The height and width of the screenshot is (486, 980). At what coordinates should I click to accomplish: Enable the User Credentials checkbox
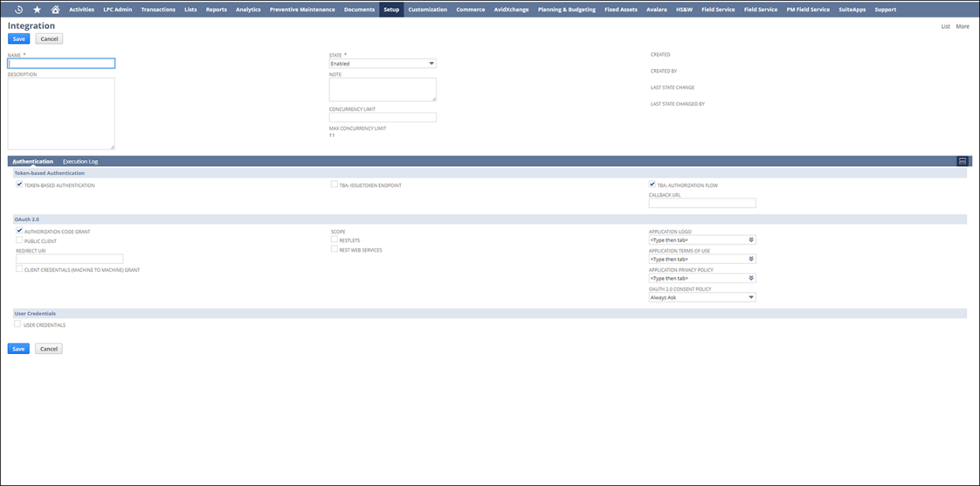(x=18, y=324)
